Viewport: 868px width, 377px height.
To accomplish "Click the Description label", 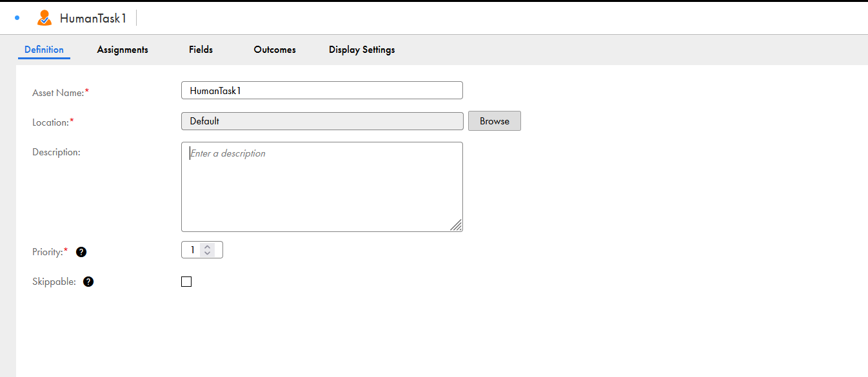I will pos(56,152).
